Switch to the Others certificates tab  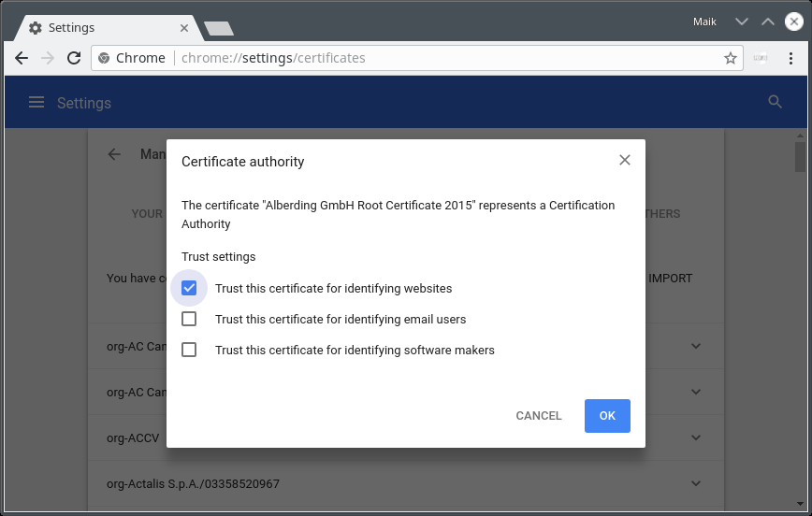(x=662, y=214)
